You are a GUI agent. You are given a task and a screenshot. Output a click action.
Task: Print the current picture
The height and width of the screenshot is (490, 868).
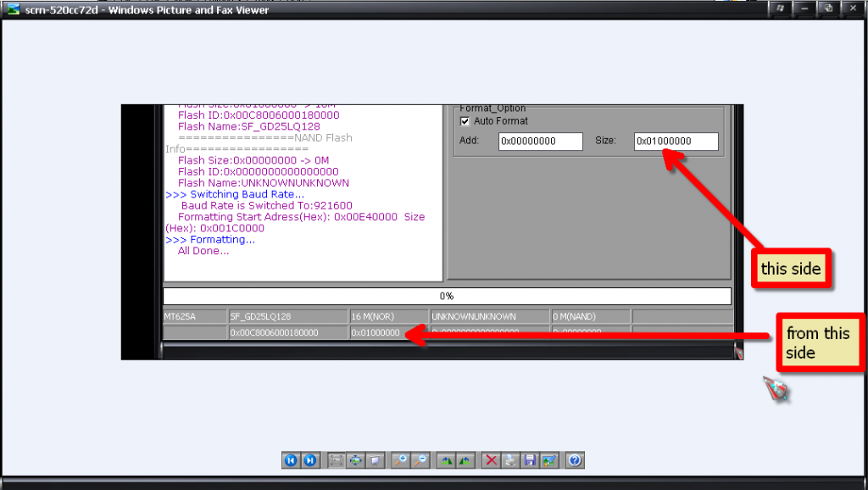pyautogui.click(x=509, y=460)
